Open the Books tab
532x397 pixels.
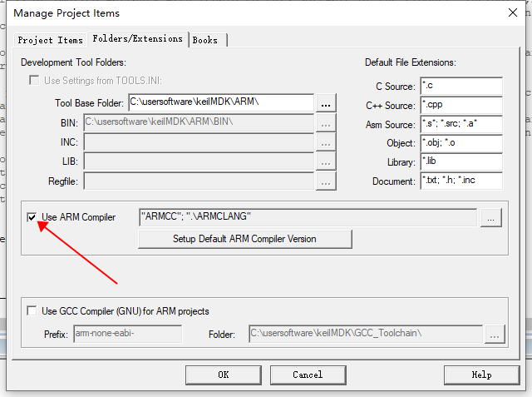pyautogui.click(x=205, y=39)
